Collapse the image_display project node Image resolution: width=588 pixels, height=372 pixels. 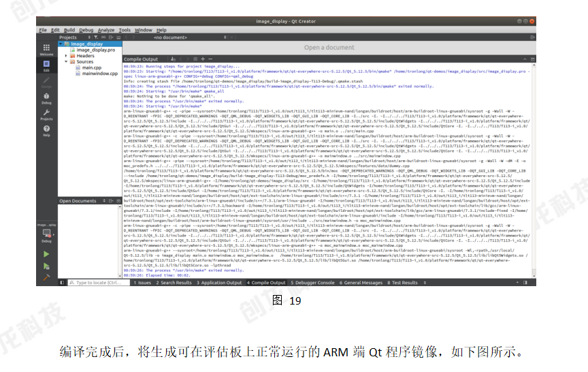pos(61,44)
